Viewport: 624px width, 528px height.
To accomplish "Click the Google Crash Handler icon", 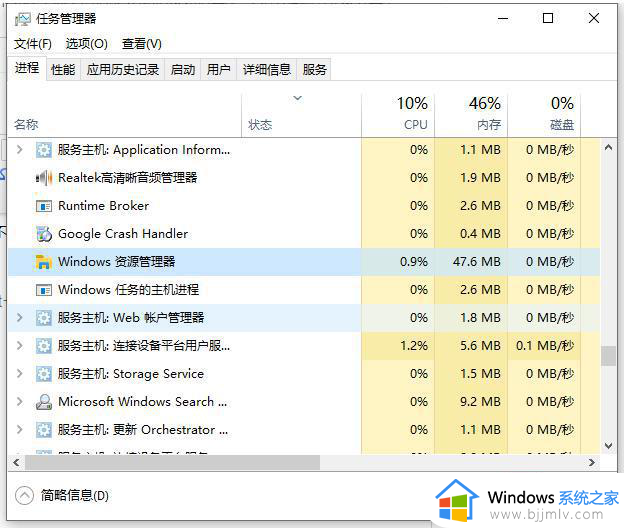I will (x=43, y=234).
